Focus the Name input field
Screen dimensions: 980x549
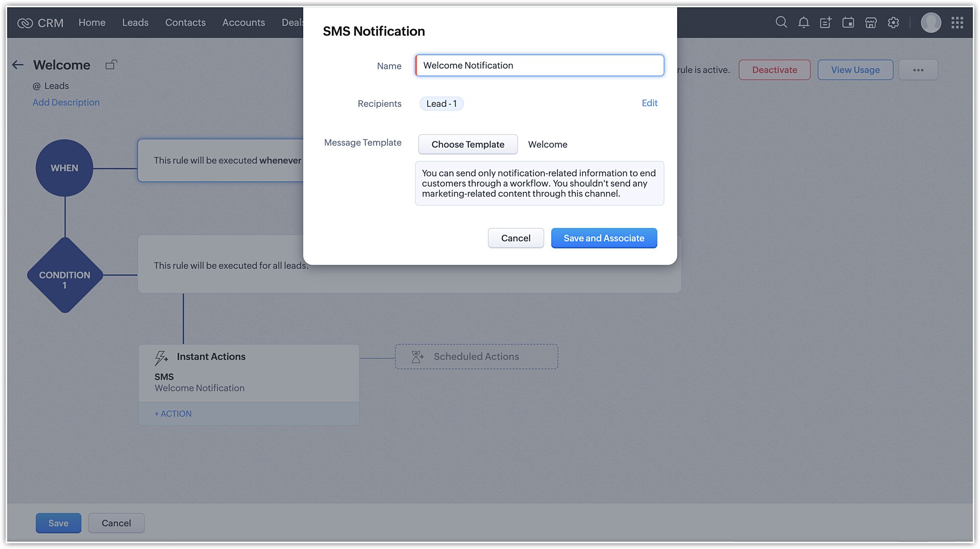pos(539,66)
